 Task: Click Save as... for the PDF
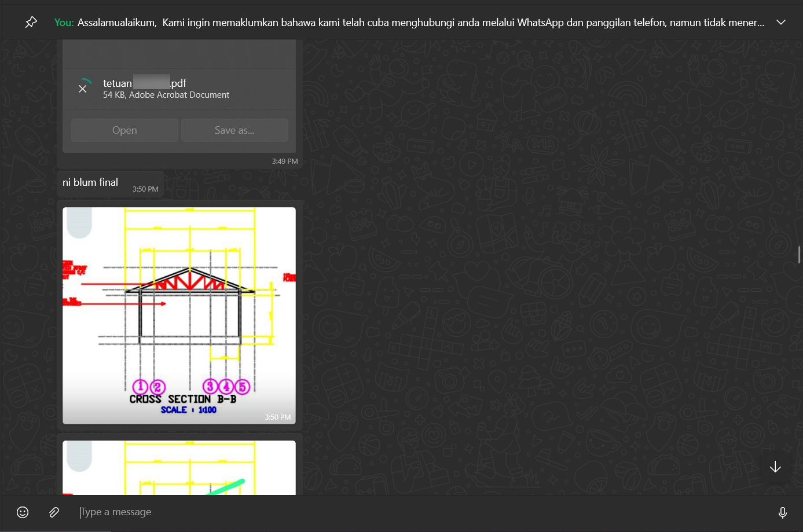(x=234, y=130)
